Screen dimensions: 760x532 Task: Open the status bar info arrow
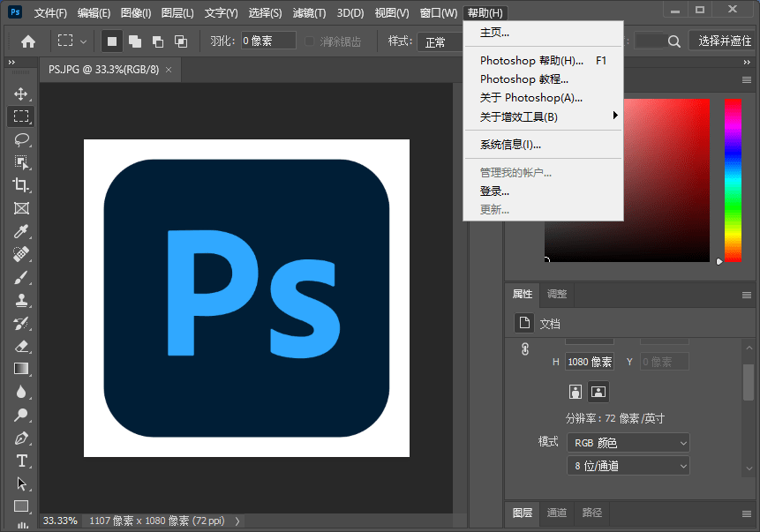237,521
